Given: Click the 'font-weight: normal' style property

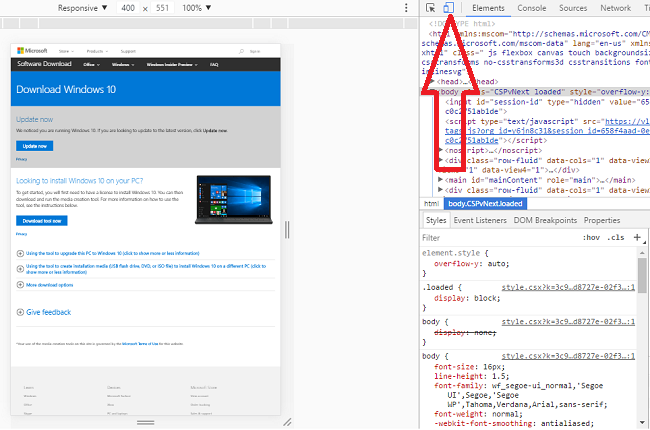Looking at the screenshot, I should [478, 414].
